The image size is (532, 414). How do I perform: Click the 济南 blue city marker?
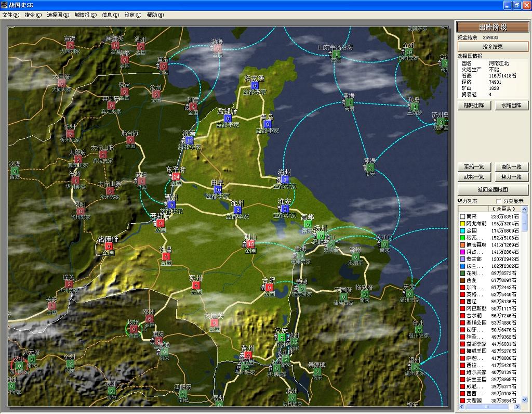(189, 140)
